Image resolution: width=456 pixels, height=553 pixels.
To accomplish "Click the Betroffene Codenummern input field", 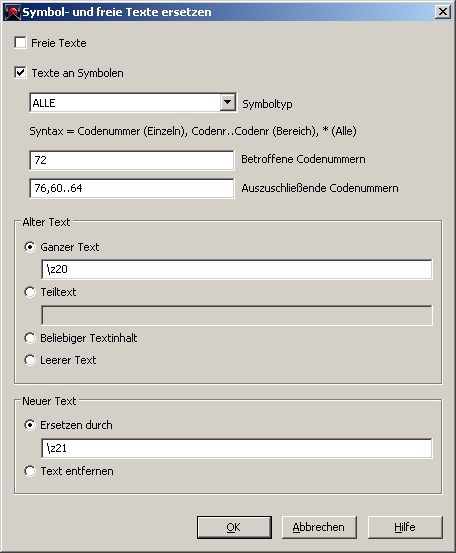I will point(132,160).
